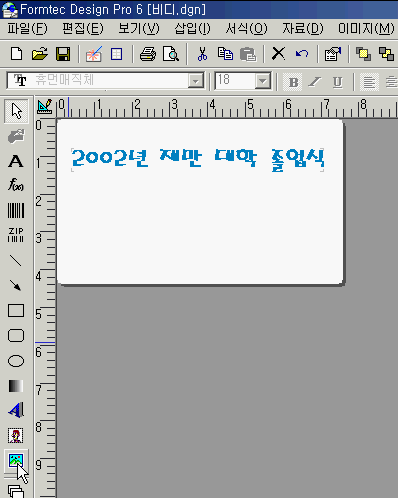Select the text tool letter A
The image size is (398, 498).
16,161
